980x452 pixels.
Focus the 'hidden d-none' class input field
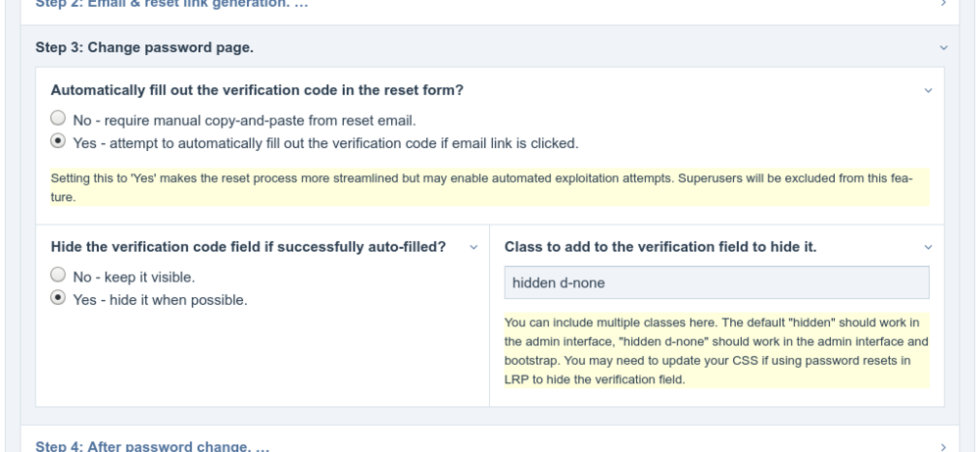coord(715,282)
